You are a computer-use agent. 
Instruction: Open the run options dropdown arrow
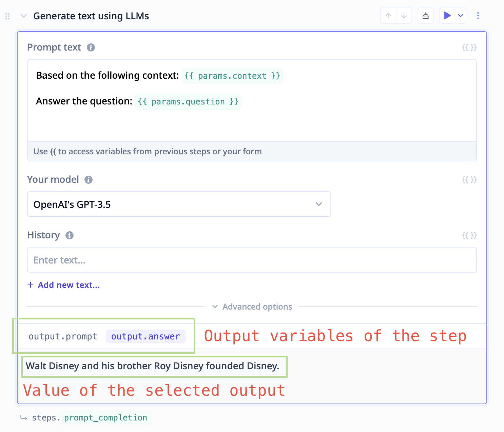pyautogui.click(x=461, y=16)
